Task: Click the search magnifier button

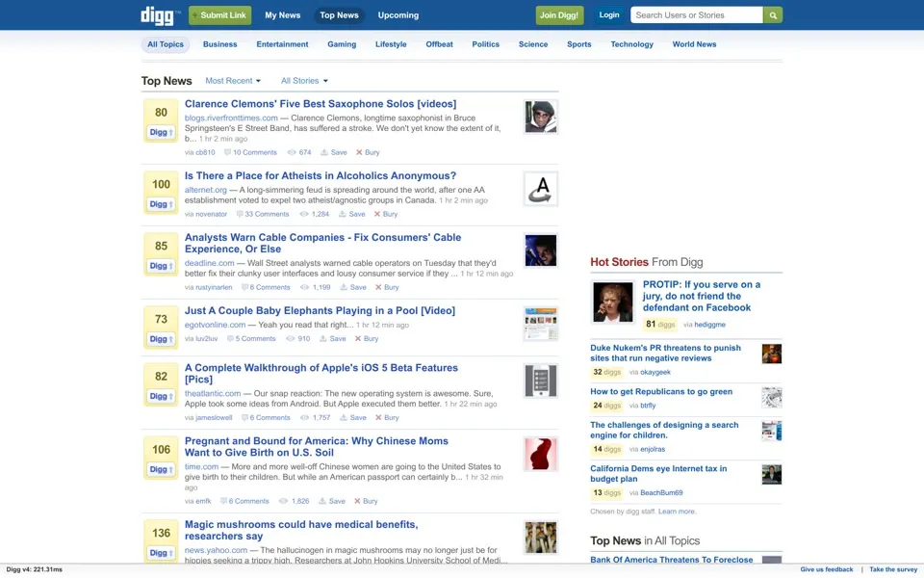Action: pos(773,15)
